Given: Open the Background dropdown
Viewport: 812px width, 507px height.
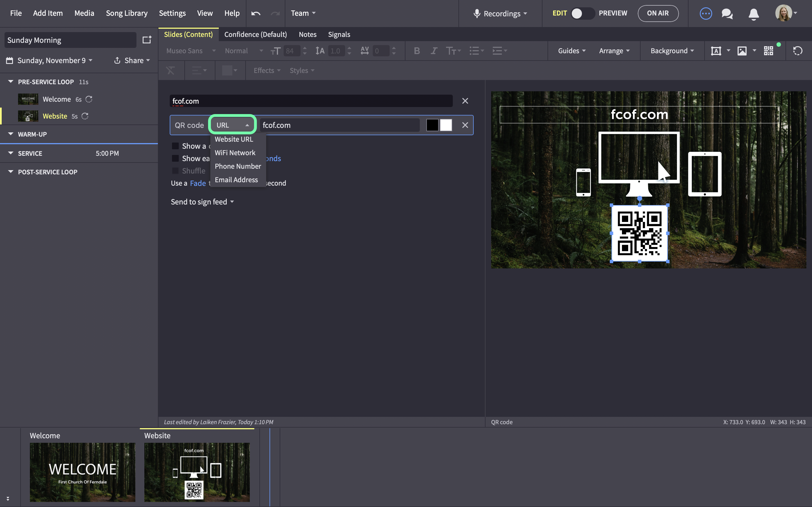Looking at the screenshot, I should (x=672, y=51).
